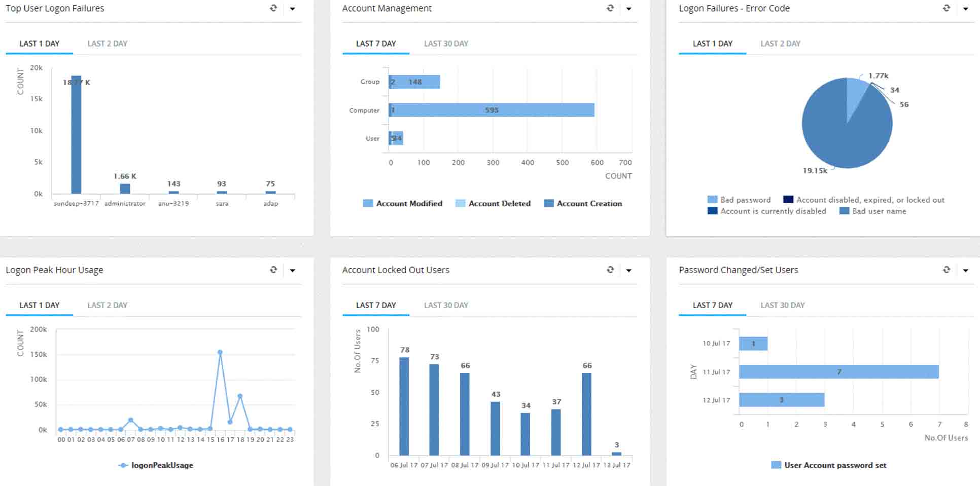The height and width of the screenshot is (486, 980).
Task: Select LAST 30 DAY in Account Locked Out Users
Action: pyautogui.click(x=446, y=305)
